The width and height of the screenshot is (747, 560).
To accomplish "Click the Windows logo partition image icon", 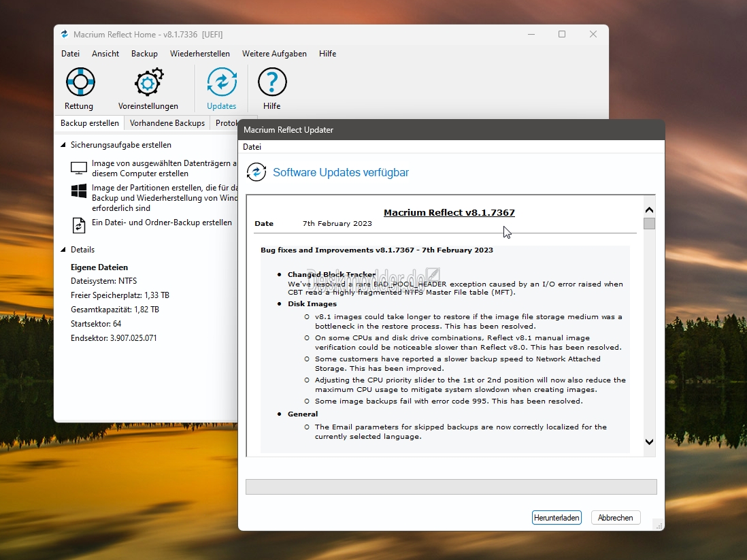I will pyautogui.click(x=79, y=191).
